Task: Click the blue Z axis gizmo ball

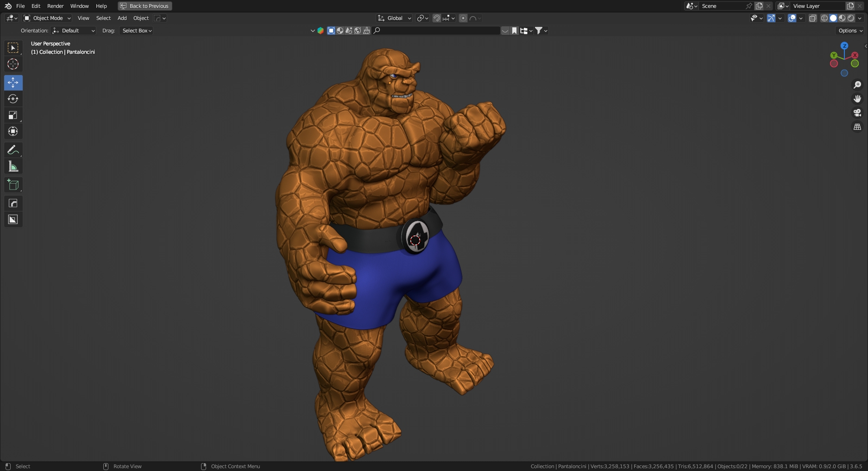Action: (844, 46)
